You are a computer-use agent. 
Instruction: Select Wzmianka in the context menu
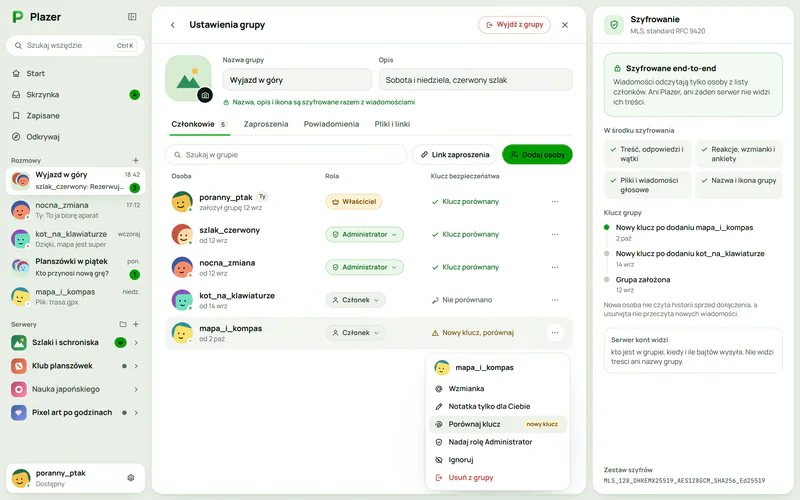pyautogui.click(x=497, y=388)
